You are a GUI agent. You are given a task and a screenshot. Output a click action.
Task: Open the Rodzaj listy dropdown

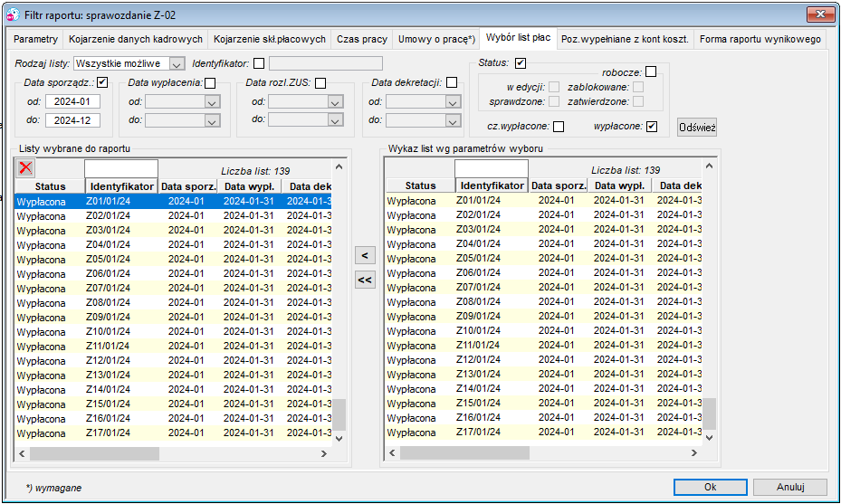click(x=177, y=64)
